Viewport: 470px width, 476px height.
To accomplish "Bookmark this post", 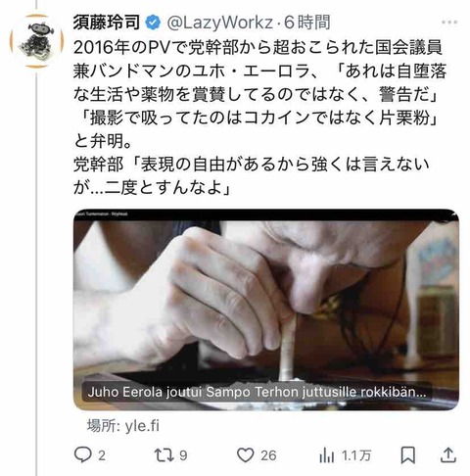I will [x=408, y=455].
